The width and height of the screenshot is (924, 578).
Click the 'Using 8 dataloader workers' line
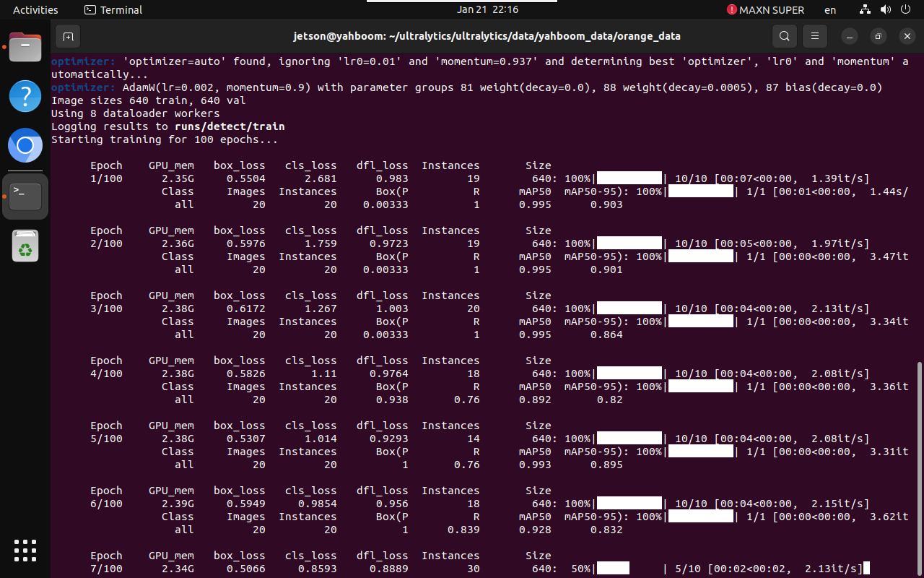click(135, 113)
